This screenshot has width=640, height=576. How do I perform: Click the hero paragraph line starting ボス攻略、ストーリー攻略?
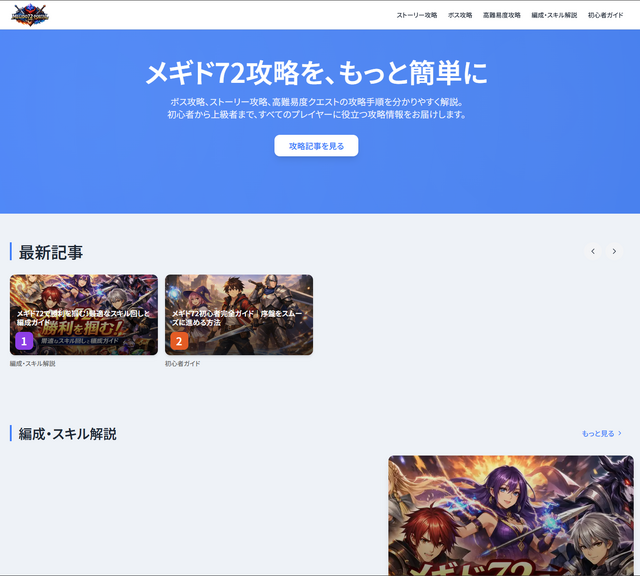click(x=316, y=102)
